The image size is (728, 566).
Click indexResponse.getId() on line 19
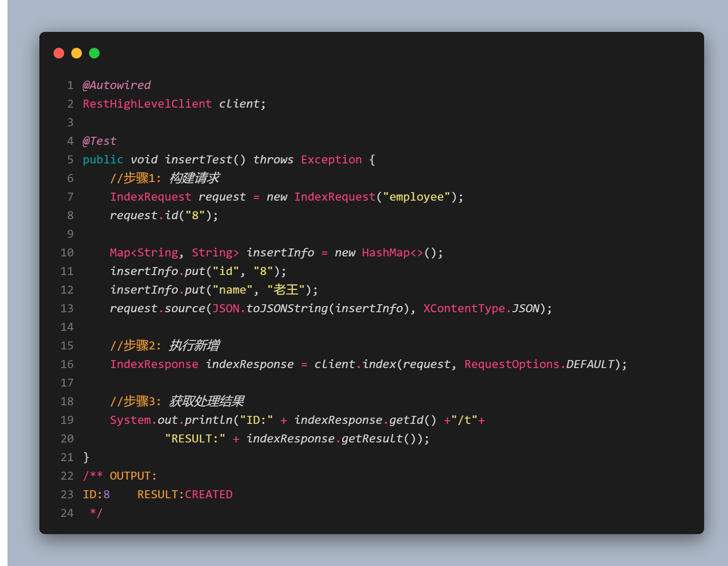click(366, 420)
